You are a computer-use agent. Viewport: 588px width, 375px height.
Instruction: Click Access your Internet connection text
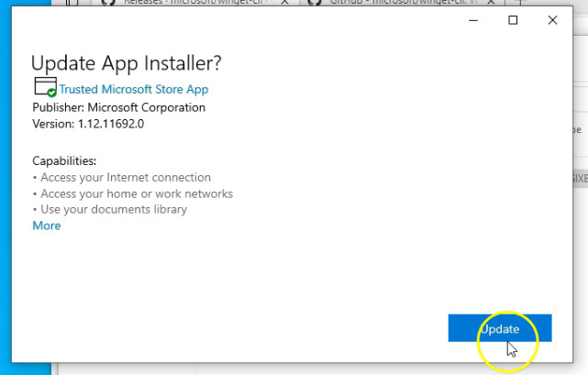point(126,177)
